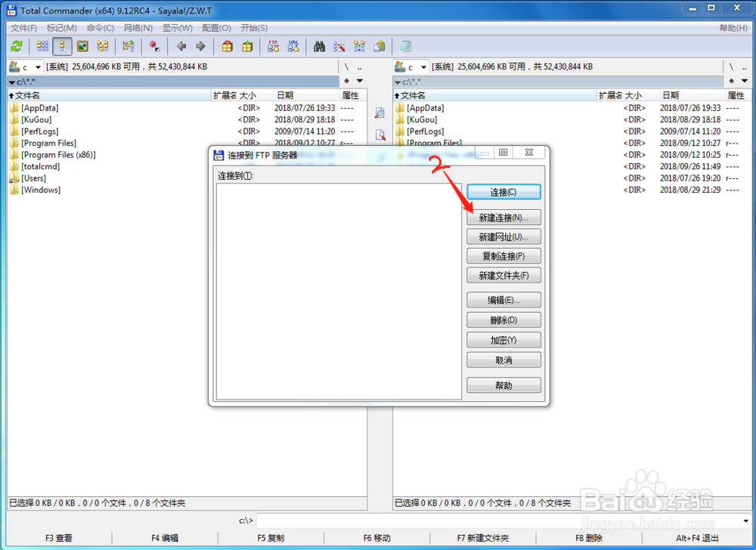The image size is (756, 550).
Task: Go to root with the left panel backslash button
Action: click(x=346, y=67)
